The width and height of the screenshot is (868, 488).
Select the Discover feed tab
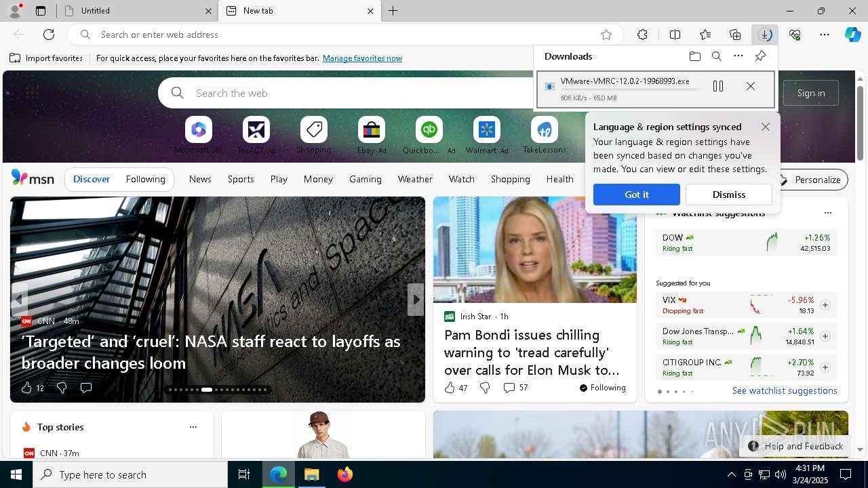click(92, 179)
